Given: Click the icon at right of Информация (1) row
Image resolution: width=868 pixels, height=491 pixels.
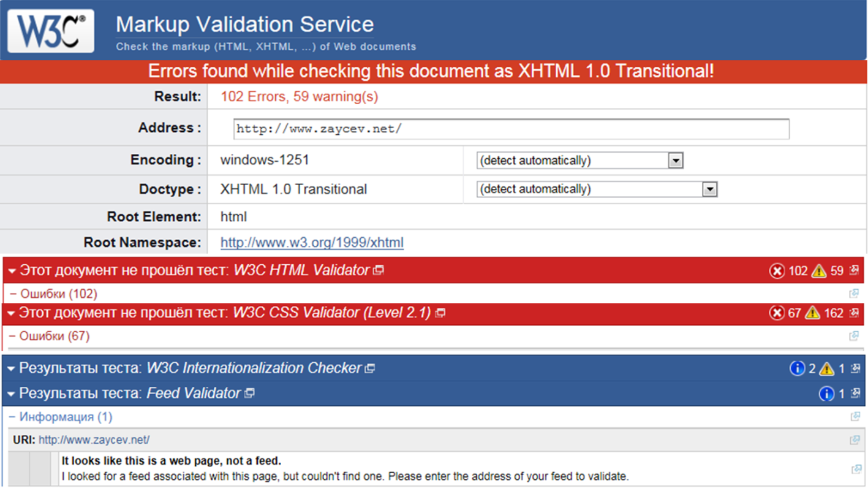Looking at the screenshot, I should [x=855, y=417].
